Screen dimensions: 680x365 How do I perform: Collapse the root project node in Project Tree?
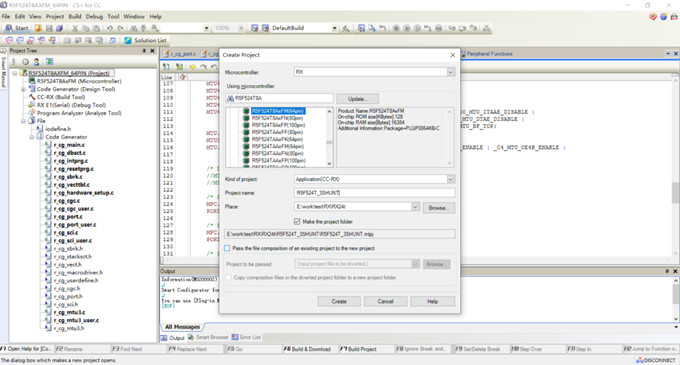[15, 73]
